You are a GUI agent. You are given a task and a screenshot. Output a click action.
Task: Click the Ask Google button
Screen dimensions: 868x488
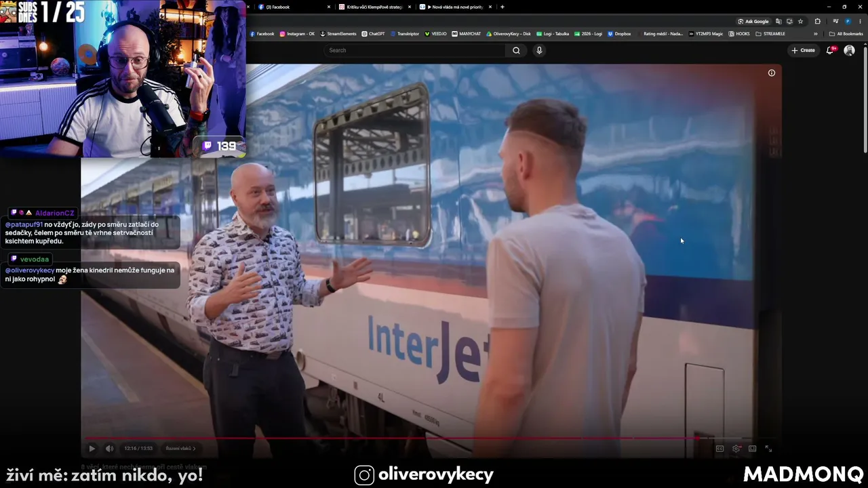(753, 21)
